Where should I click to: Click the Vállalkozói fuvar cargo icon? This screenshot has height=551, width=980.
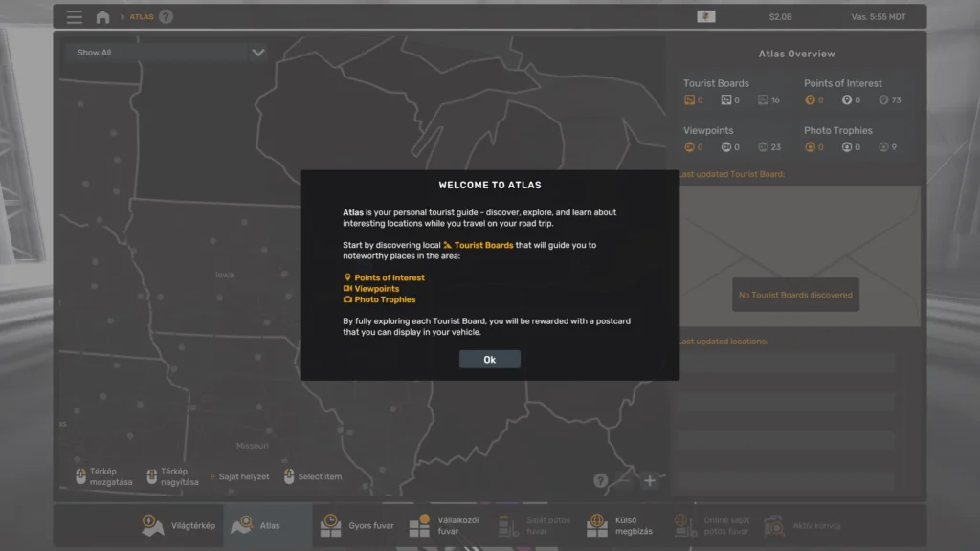[419, 525]
